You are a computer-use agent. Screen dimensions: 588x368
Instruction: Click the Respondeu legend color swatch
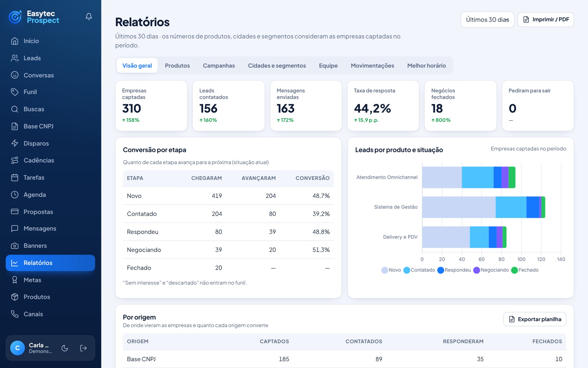coord(441,270)
